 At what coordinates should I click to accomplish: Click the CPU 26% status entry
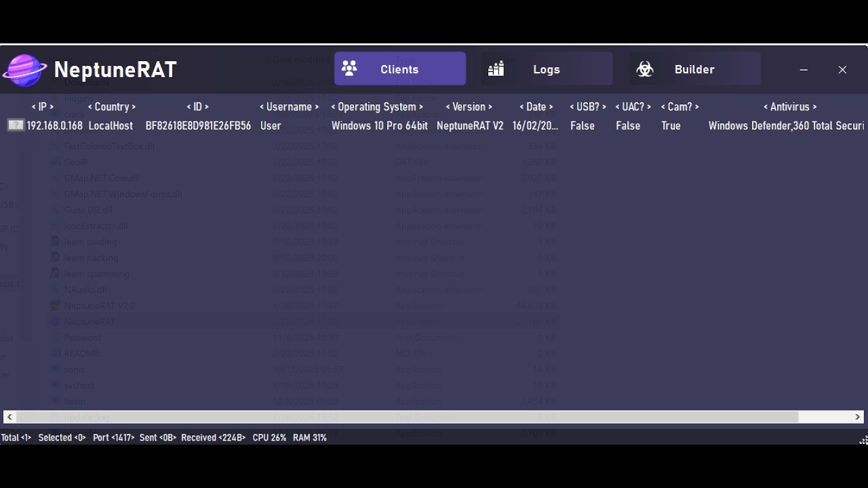click(x=269, y=438)
